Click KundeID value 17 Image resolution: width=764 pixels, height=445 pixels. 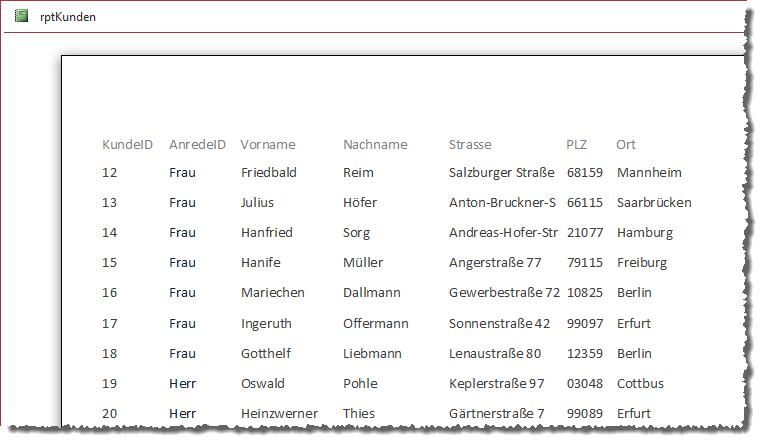pos(110,324)
